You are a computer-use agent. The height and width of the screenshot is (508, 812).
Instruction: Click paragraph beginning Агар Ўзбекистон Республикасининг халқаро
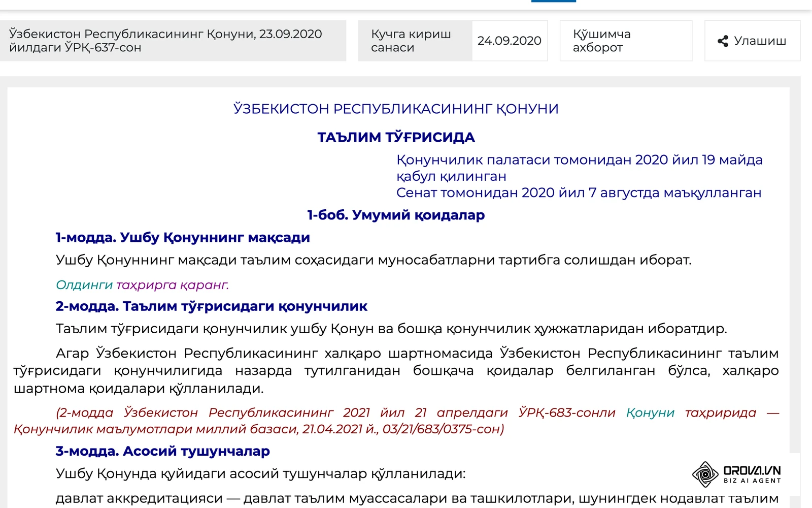[x=396, y=371]
